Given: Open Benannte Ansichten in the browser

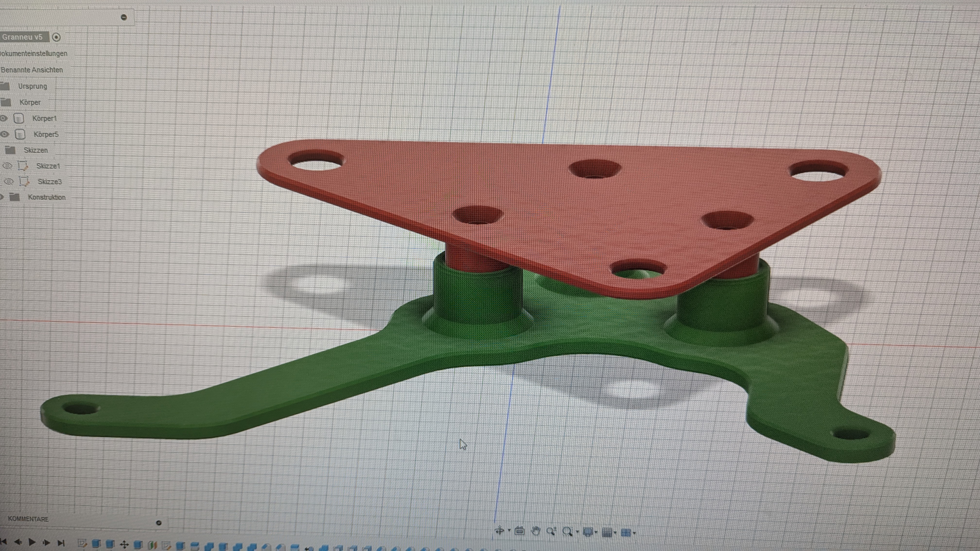Looking at the screenshot, I should tap(32, 70).
